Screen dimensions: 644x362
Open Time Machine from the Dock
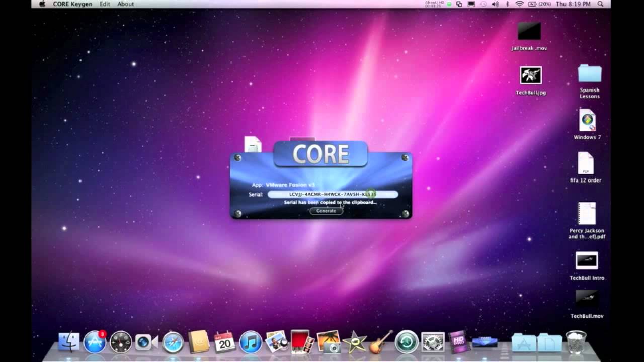click(x=407, y=342)
